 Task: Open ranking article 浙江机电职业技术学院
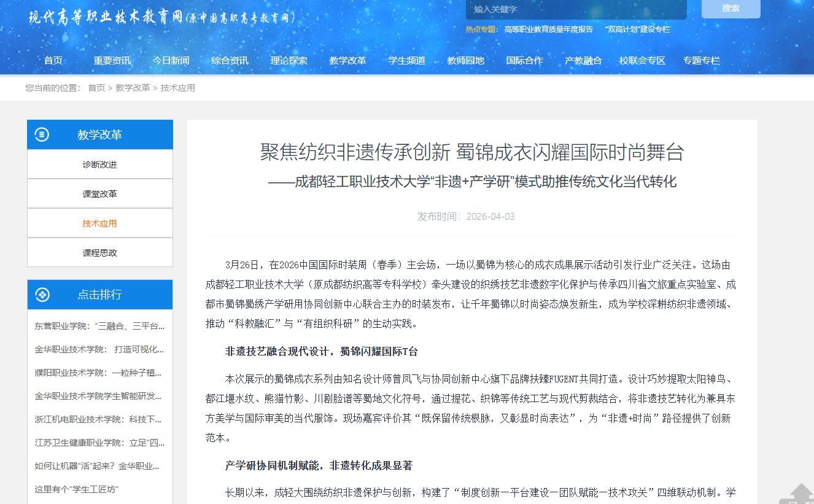(98, 419)
